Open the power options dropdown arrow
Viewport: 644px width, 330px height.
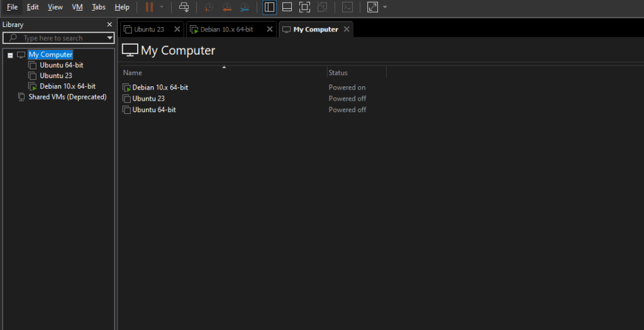(x=162, y=8)
